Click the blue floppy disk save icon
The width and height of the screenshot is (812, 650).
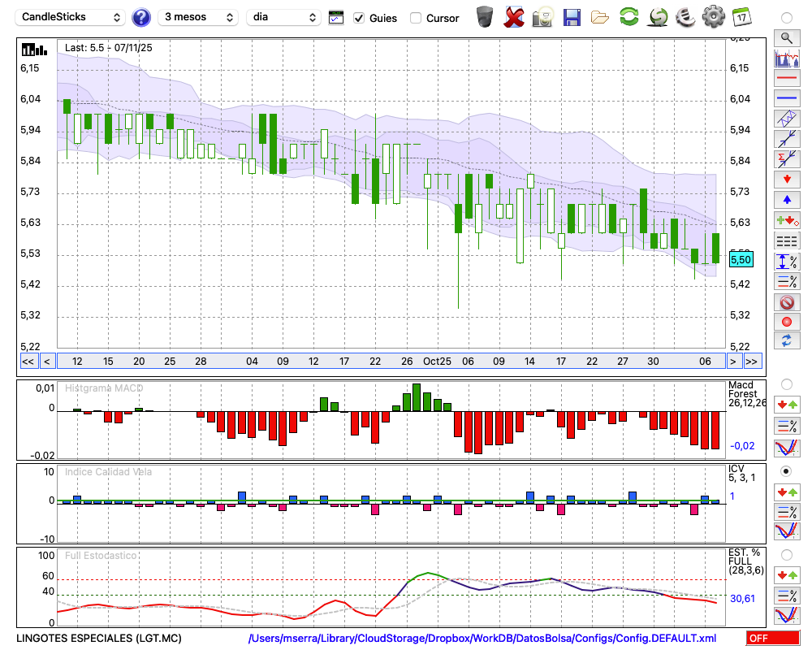[572, 17]
